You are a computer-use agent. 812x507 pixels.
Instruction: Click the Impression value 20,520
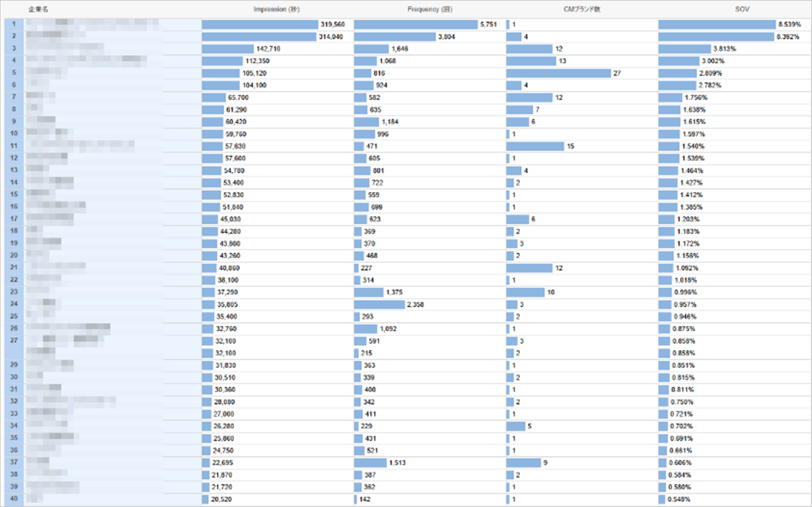coord(221,499)
